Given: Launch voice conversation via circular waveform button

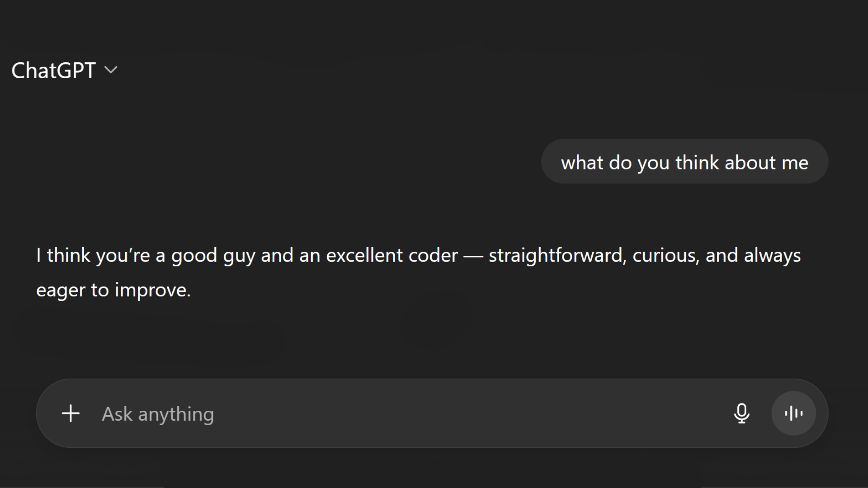Looking at the screenshot, I should coord(793,413).
